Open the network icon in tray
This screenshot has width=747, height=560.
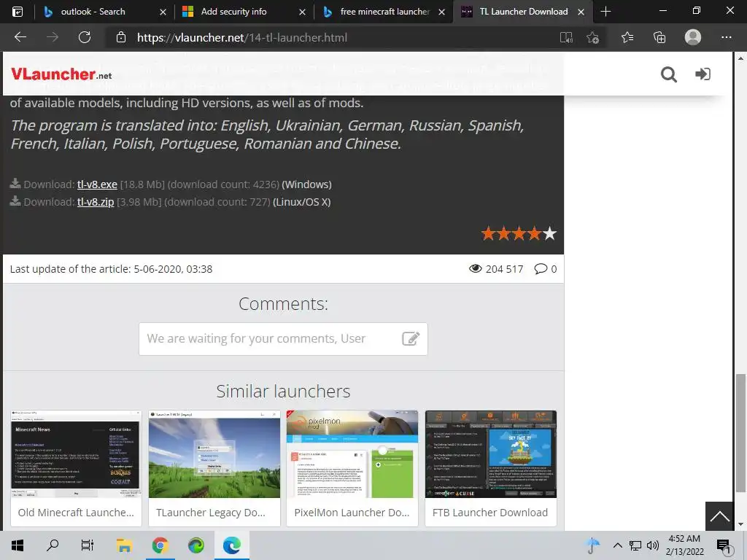(x=635, y=545)
